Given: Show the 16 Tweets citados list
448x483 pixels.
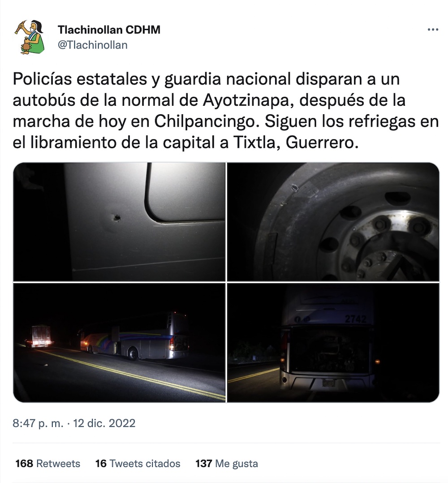Looking at the screenshot, I should click(x=138, y=463).
